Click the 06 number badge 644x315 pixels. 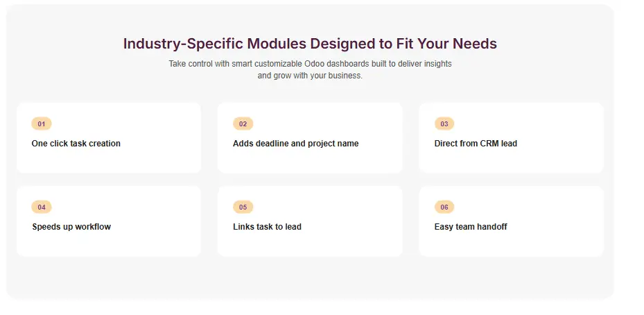click(x=444, y=207)
